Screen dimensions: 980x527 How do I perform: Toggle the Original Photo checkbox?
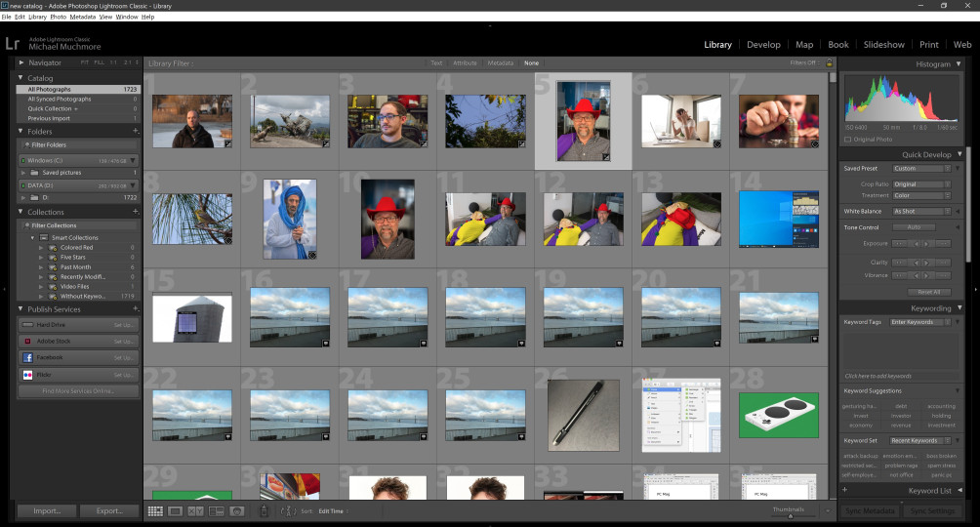pyautogui.click(x=847, y=140)
